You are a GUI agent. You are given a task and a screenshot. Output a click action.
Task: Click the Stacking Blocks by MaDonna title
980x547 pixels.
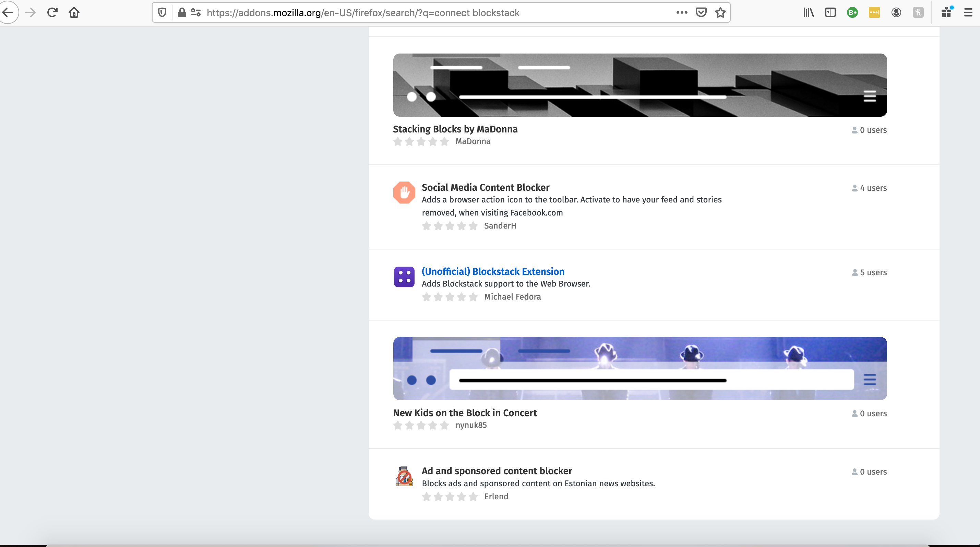coord(455,129)
